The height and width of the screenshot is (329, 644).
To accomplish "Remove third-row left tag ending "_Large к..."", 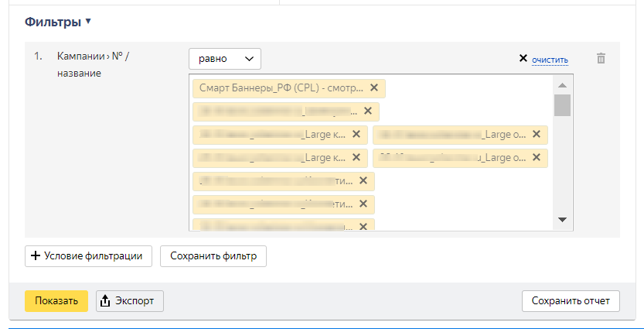I will click(356, 135).
